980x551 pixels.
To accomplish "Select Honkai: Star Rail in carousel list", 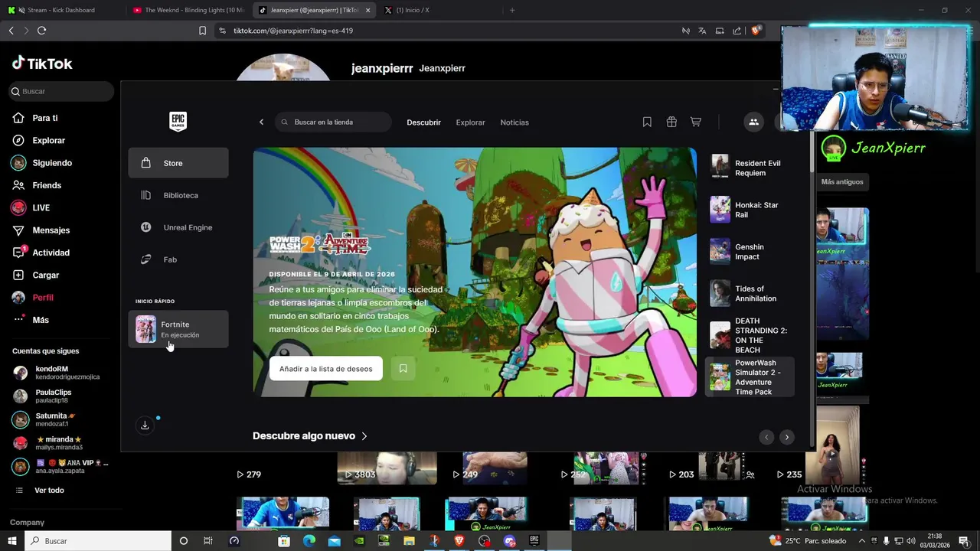I will pyautogui.click(x=750, y=210).
